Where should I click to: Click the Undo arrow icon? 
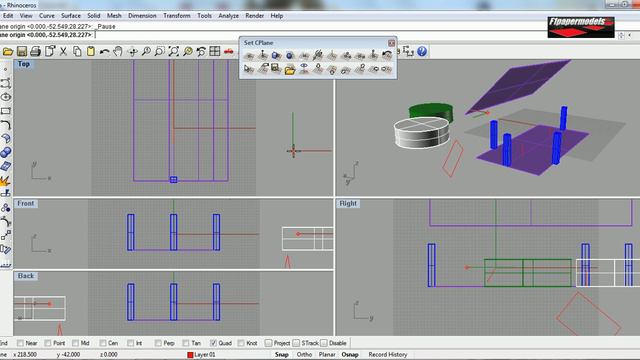tap(104, 51)
